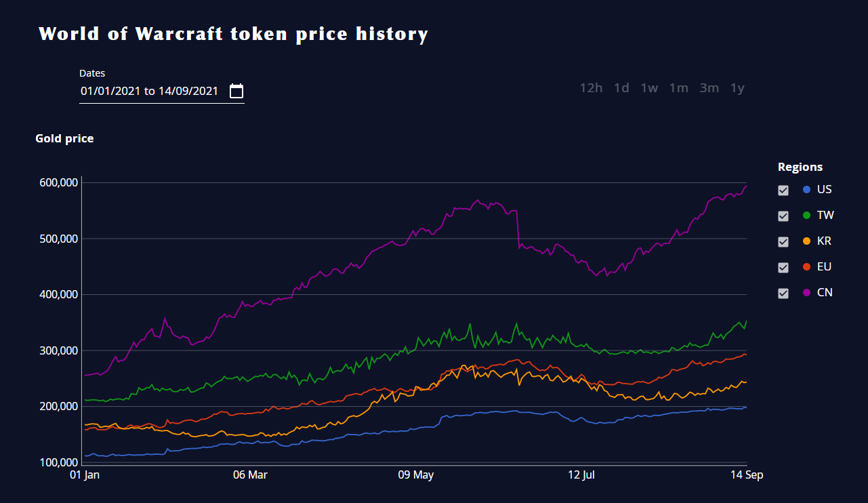Disable the CN region checkbox

[x=783, y=294]
